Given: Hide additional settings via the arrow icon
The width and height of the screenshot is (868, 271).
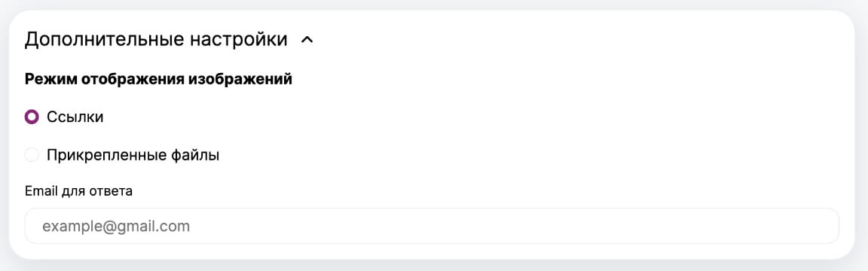Looking at the screenshot, I should (x=307, y=40).
